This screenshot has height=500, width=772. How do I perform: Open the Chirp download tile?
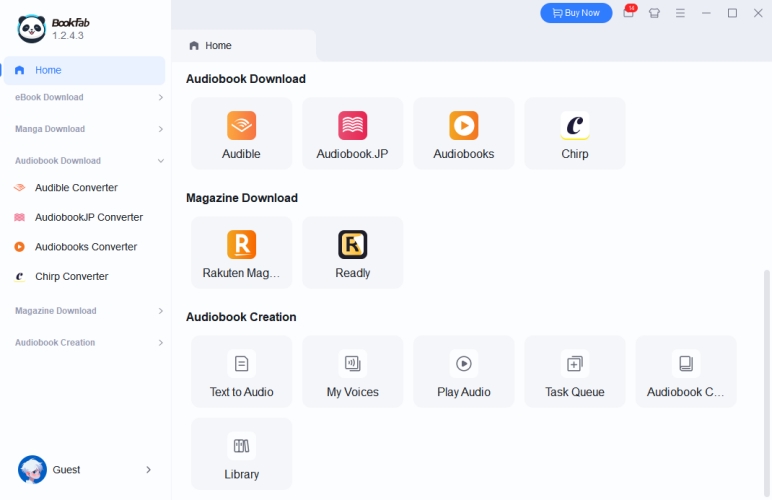pos(575,133)
